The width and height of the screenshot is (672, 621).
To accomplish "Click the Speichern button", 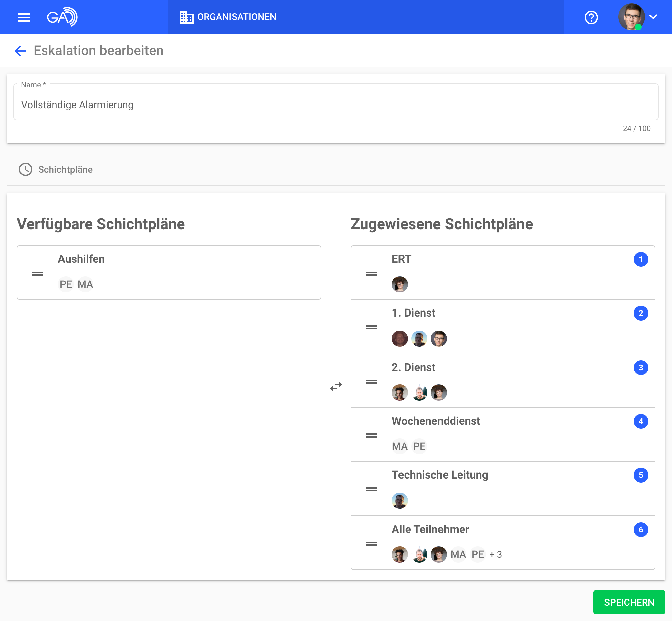I will pyautogui.click(x=629, y=602).
